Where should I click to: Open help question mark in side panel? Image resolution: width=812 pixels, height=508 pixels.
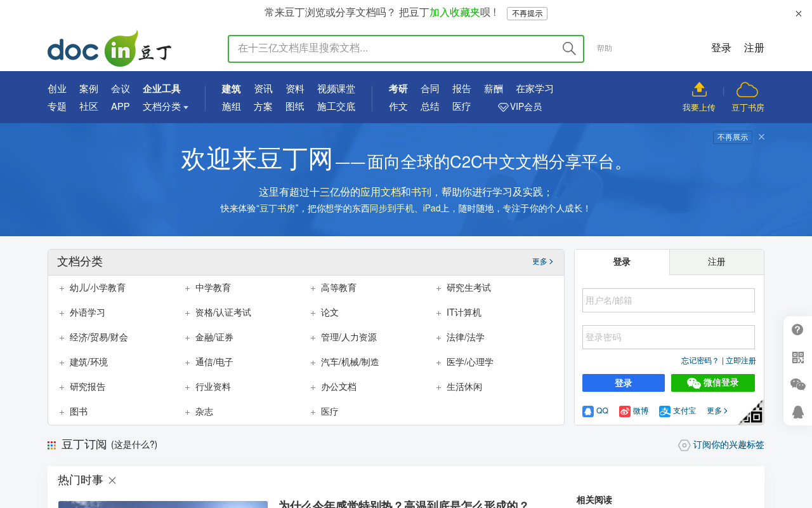[798, 330]
